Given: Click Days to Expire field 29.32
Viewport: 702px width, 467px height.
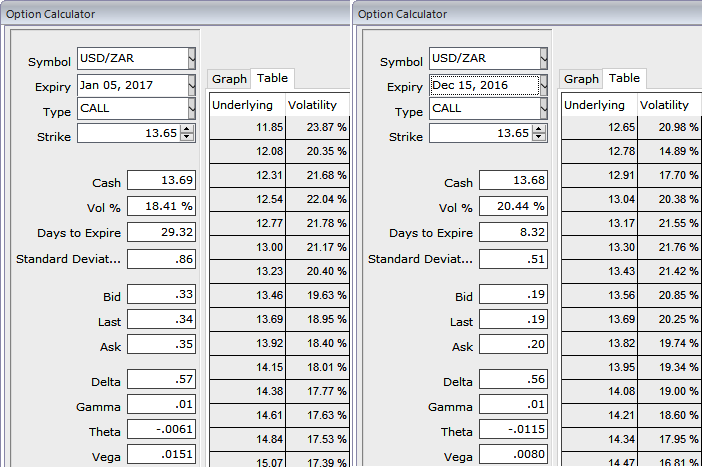Looking at the screenshot, I should click(x=162, y=232).
